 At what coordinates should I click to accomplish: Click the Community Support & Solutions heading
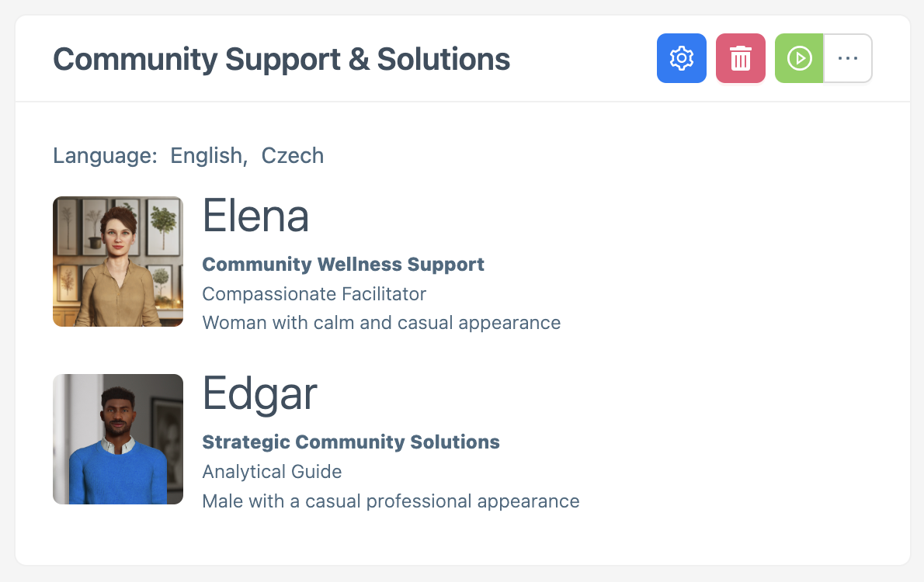pos(281,59)
